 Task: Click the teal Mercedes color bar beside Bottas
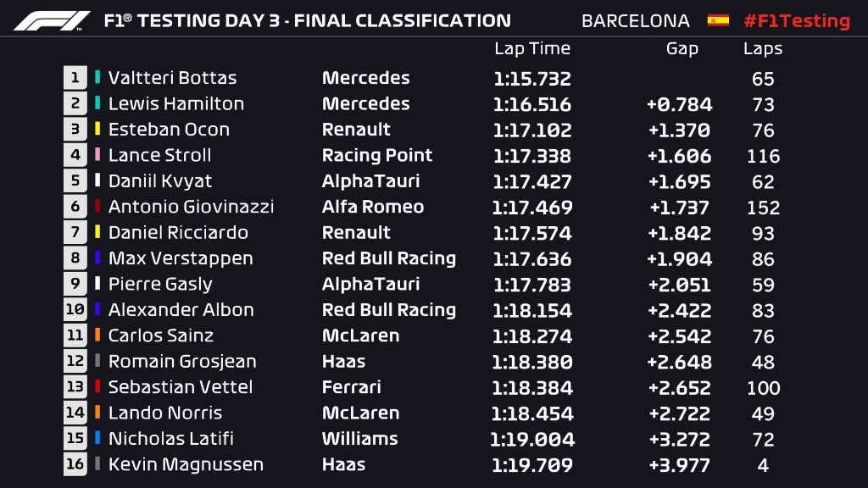point(97,77)
